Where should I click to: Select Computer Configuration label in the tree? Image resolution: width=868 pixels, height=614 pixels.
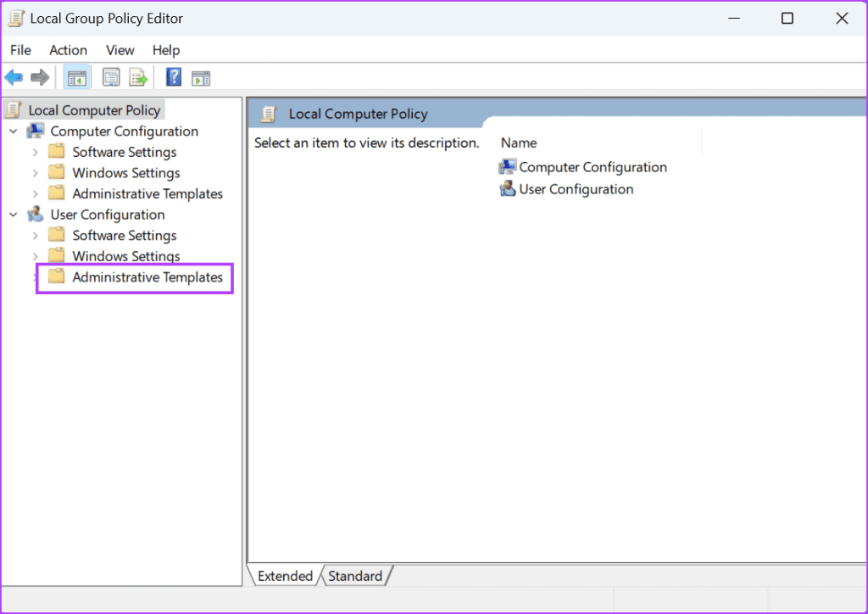point(124,131)
